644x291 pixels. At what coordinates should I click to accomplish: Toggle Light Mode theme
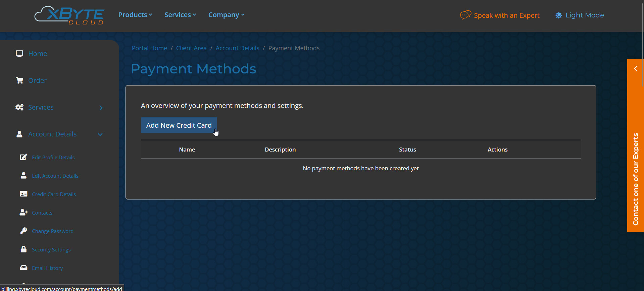click(580, 15)
